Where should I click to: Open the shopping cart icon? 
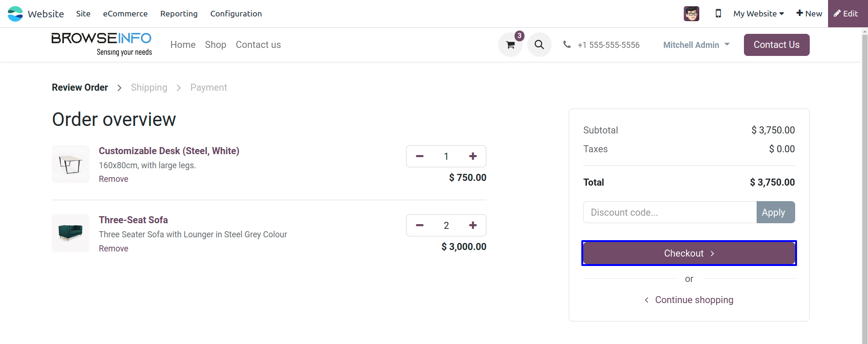(x=510, y=45)
